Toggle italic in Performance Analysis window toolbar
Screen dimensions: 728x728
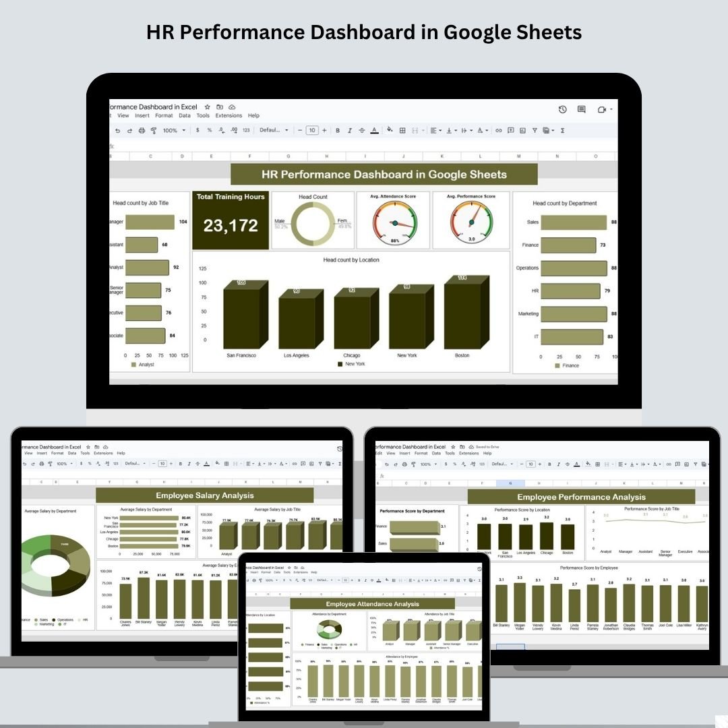pyautogui.click(x=559, y=464)
